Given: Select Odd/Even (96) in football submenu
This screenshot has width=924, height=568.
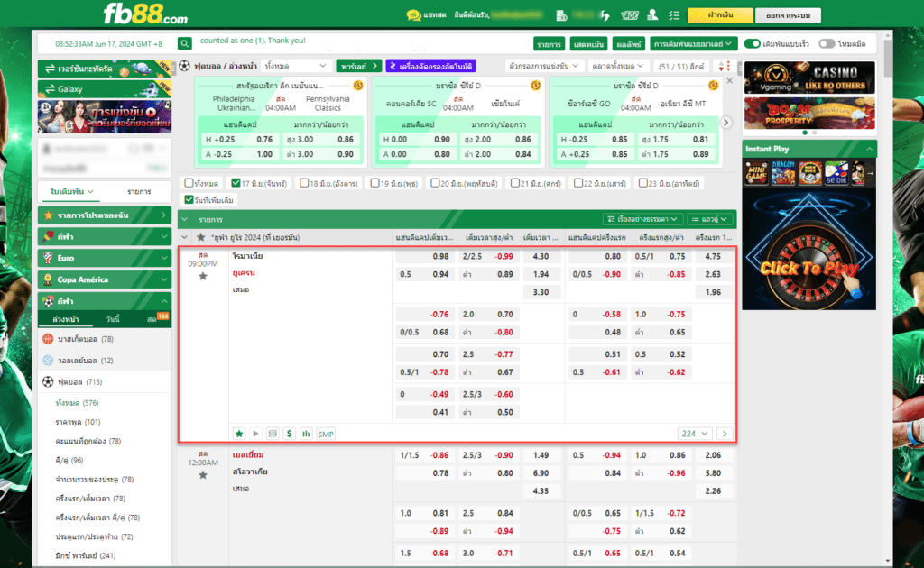Looking at the screenshot, I should point(69,461).
